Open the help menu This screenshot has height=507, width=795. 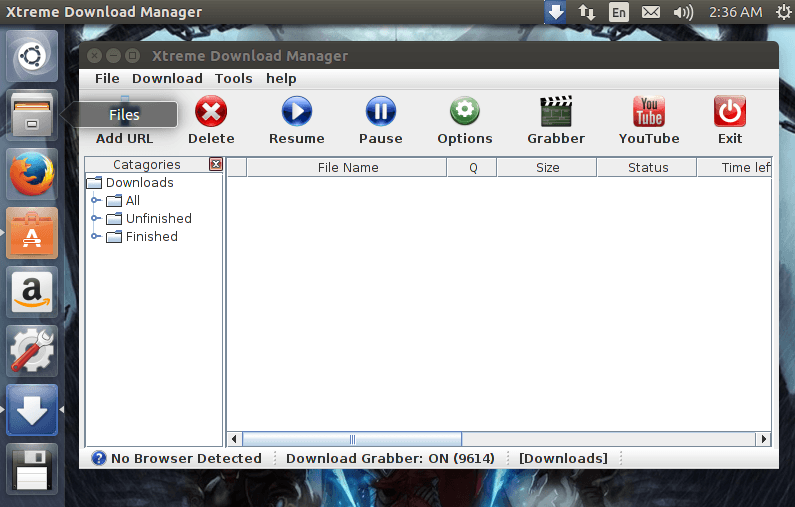click(x=281, y=79)
